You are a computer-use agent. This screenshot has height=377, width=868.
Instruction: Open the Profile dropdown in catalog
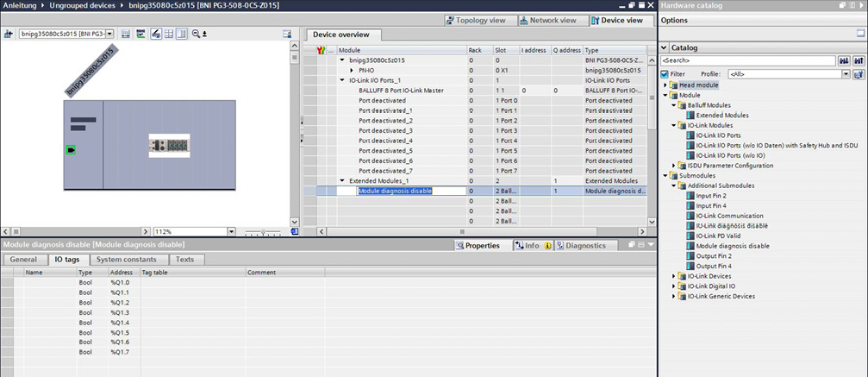[x=846, y=74]
